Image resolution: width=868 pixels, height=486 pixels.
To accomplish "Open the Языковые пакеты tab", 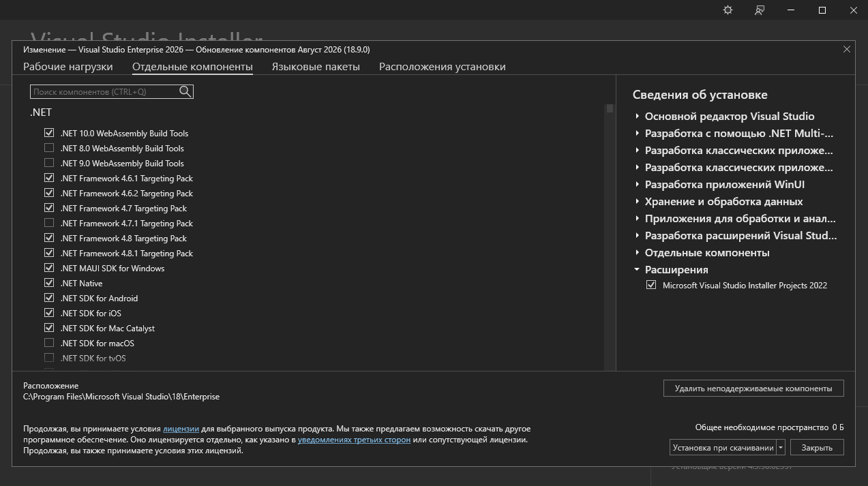I will point(316,67).
